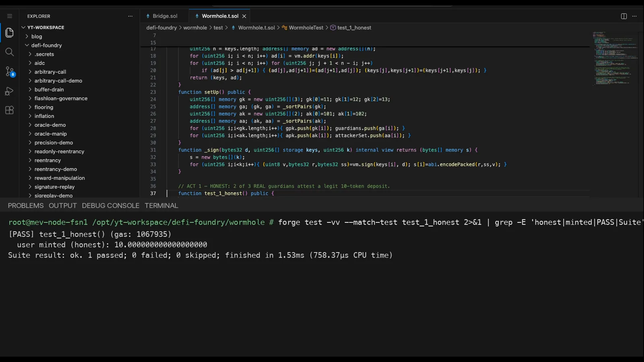644x362 pixels.
Task: Click the Suite result output line
Action: click(200, 255)
